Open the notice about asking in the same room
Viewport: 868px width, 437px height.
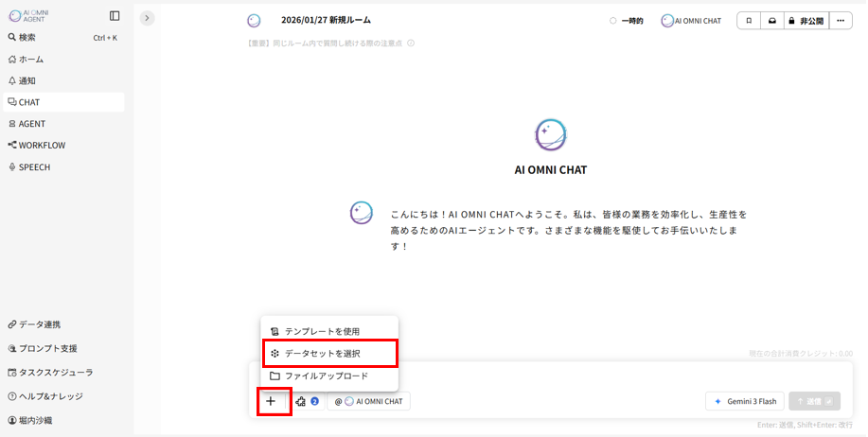(x=324, y=44)
